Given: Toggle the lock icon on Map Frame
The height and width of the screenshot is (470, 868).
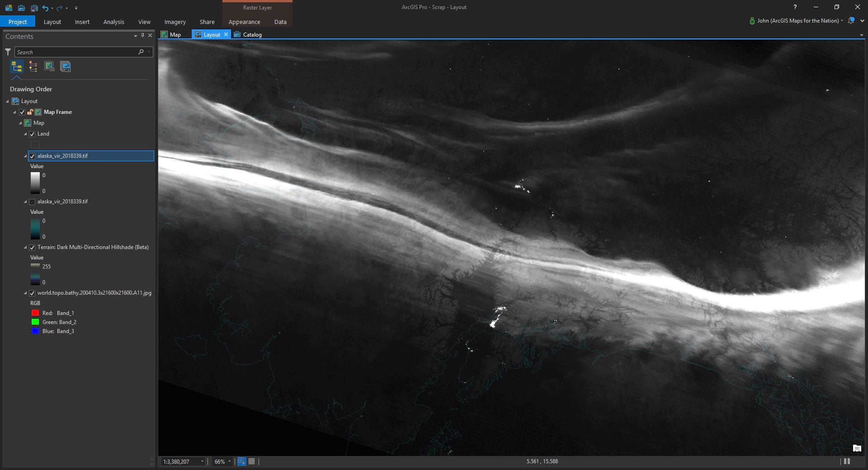Looking at the screenshot, I should [30, 112].
